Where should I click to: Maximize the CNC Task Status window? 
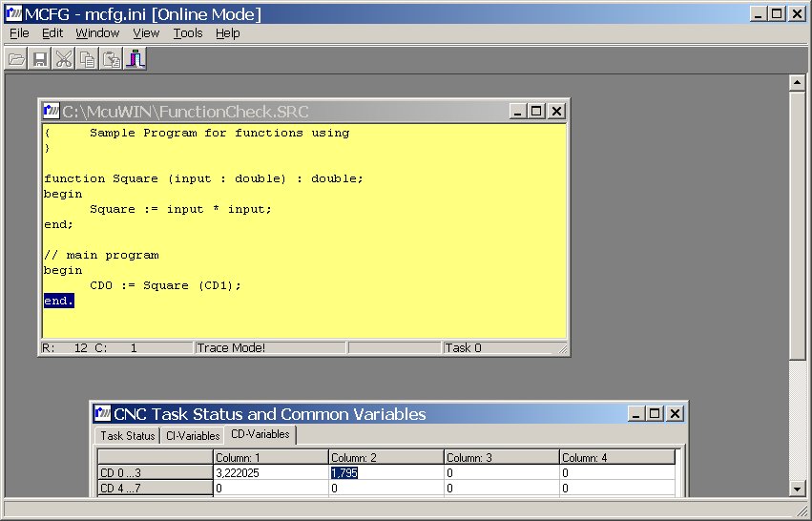(655, 413)
